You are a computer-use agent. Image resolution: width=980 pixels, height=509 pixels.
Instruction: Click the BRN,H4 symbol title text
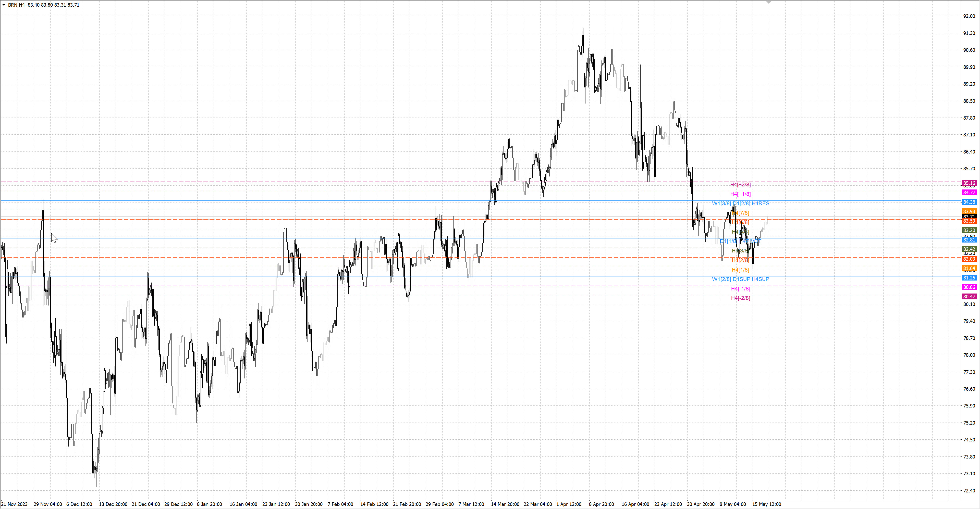[x=16, y=5]
